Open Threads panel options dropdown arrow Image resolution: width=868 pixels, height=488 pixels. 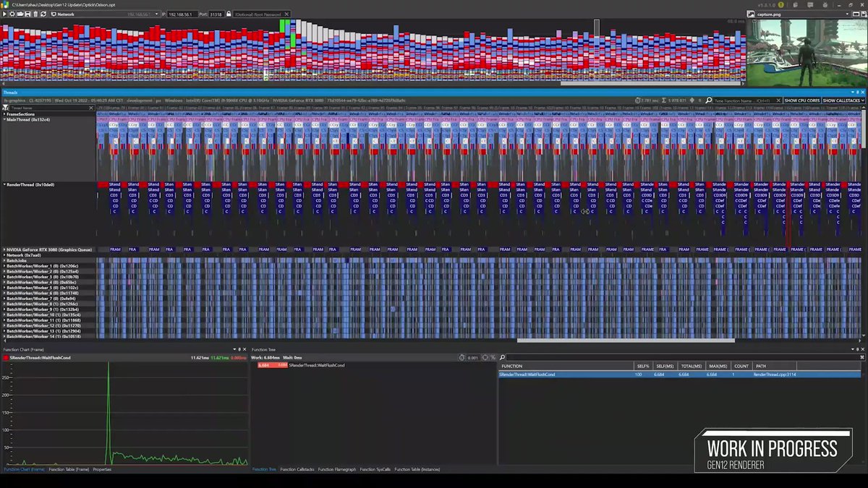coord(853,92)
